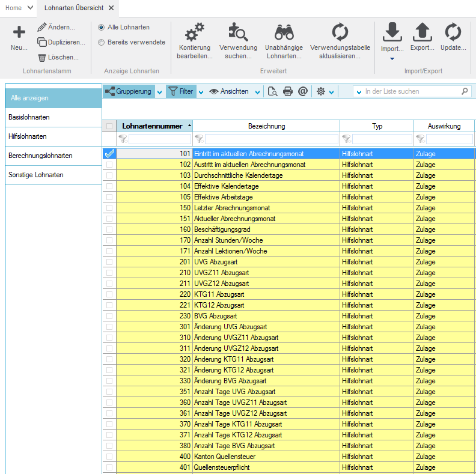Image resolution: width=476 pixels, height=474 pixels.
Task: Click Verwendung suchen icon
Action: point(238,31)
